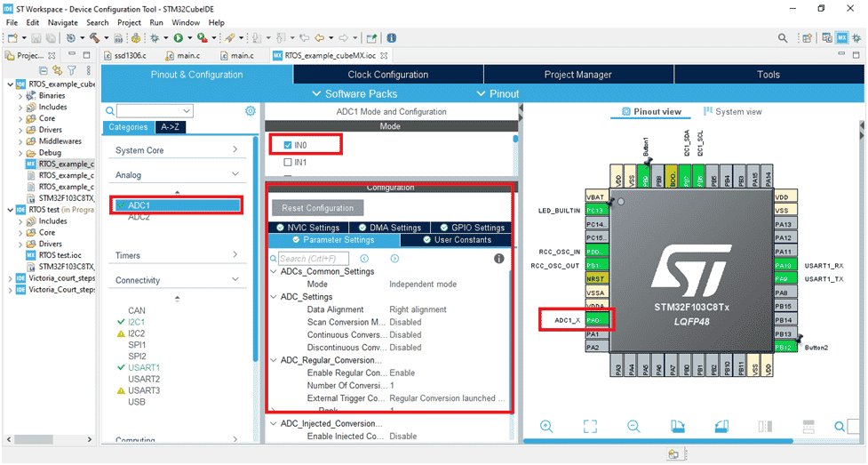Screen dimensions: 868x465
Task: Click the Save toolbar icon
Action: point(36,37)
